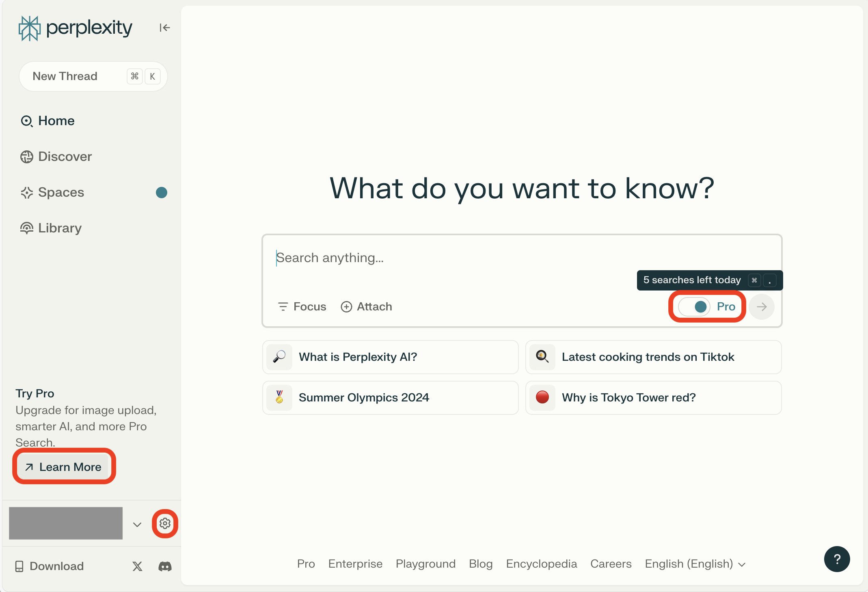
Task: Open the Blog footer link
Action: [x=481, y=564]
